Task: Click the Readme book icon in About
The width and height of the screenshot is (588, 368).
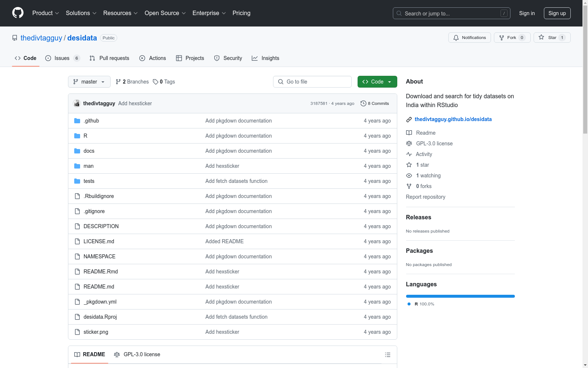Action: 409,133
